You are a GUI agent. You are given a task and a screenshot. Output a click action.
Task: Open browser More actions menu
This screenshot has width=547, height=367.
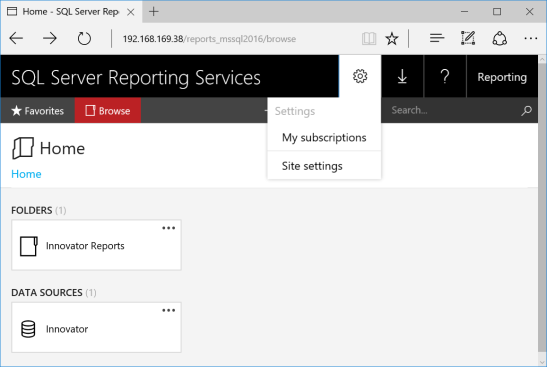click(531, 38)
